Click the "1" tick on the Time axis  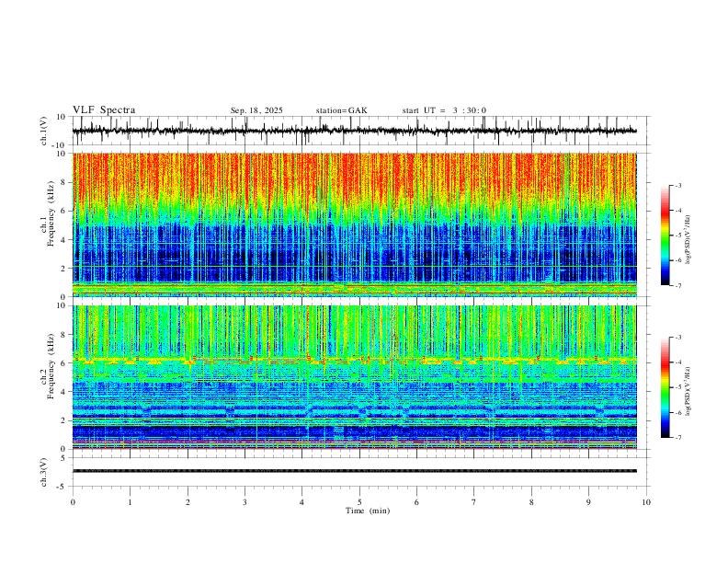click(130, 502)
